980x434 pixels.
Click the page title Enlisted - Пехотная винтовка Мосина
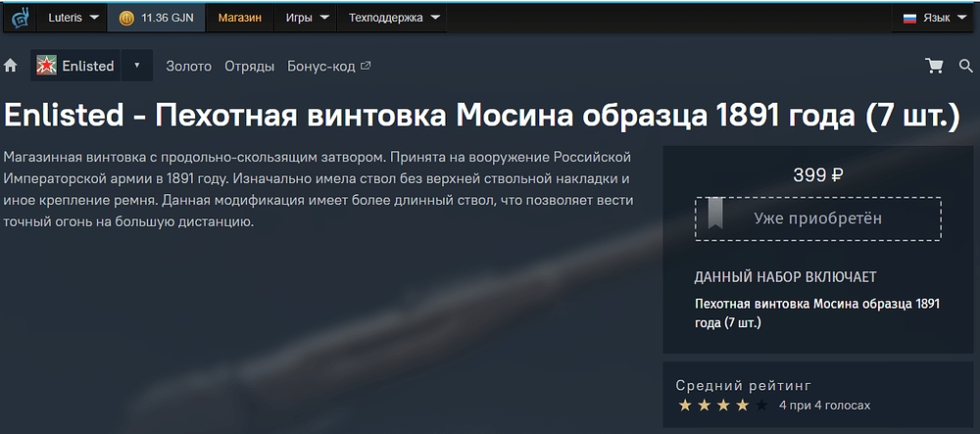481,115
